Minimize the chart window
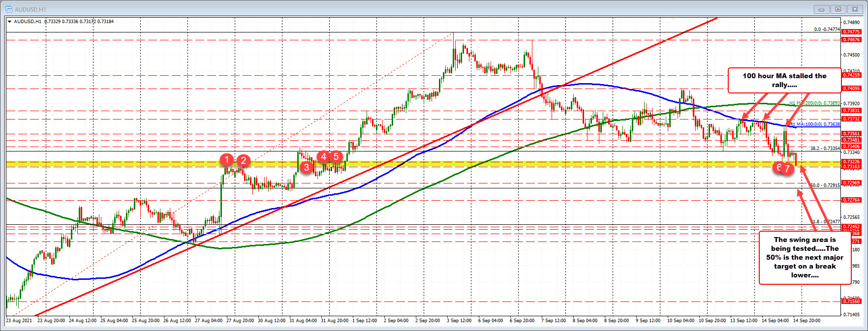The width and height of the screenshot is (868, 331). (821, 9)
